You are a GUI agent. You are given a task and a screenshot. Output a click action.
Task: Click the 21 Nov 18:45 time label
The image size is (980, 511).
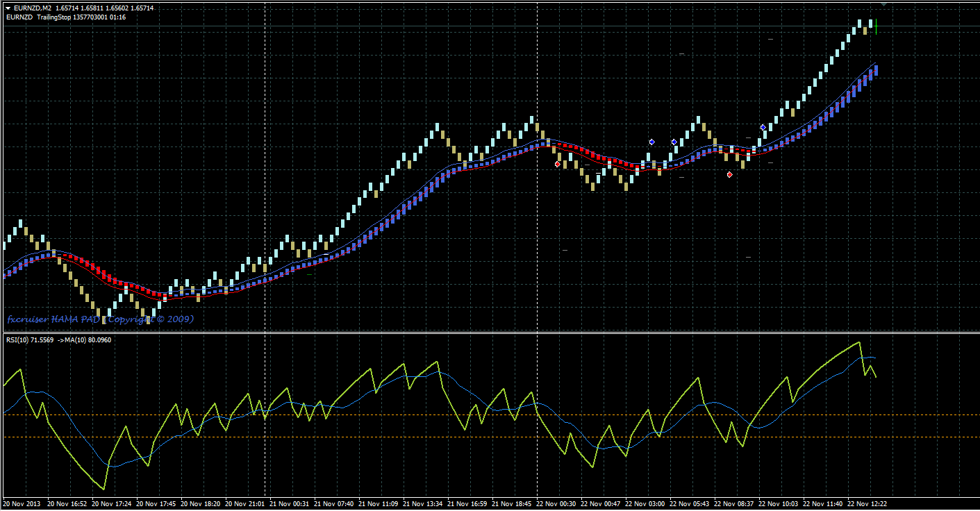(512, 503)
